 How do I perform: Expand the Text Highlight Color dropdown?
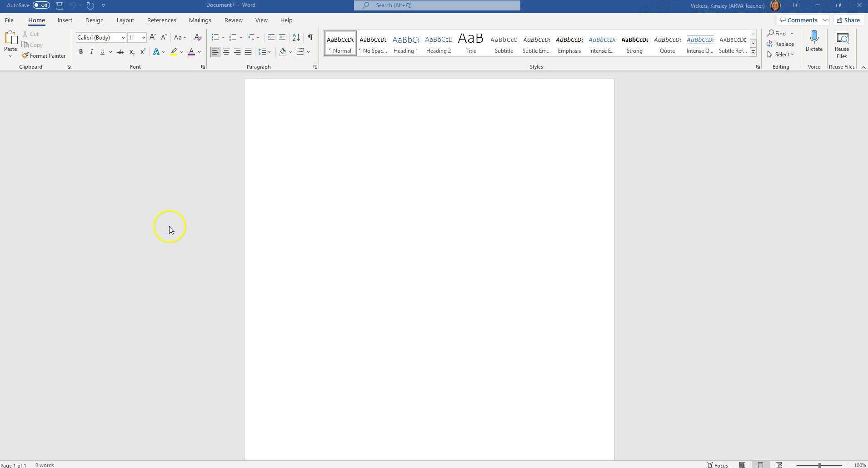181,52
